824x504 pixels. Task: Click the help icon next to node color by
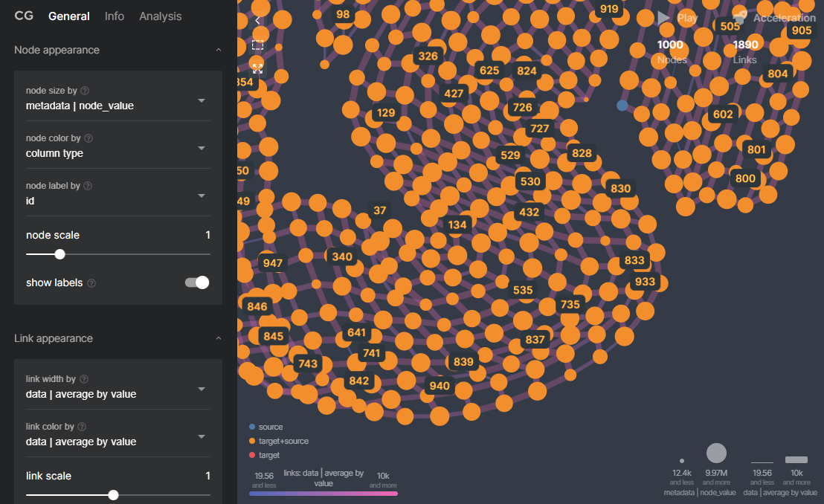coord(88,138)
